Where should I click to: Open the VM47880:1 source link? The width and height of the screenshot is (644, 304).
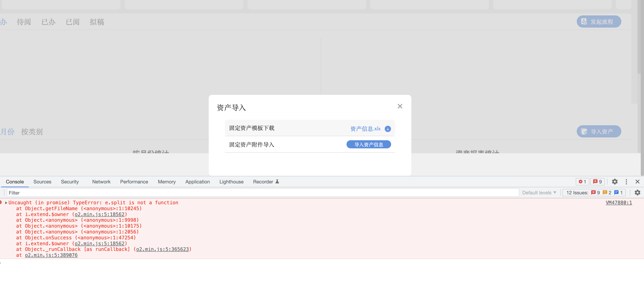pos(618,202)
